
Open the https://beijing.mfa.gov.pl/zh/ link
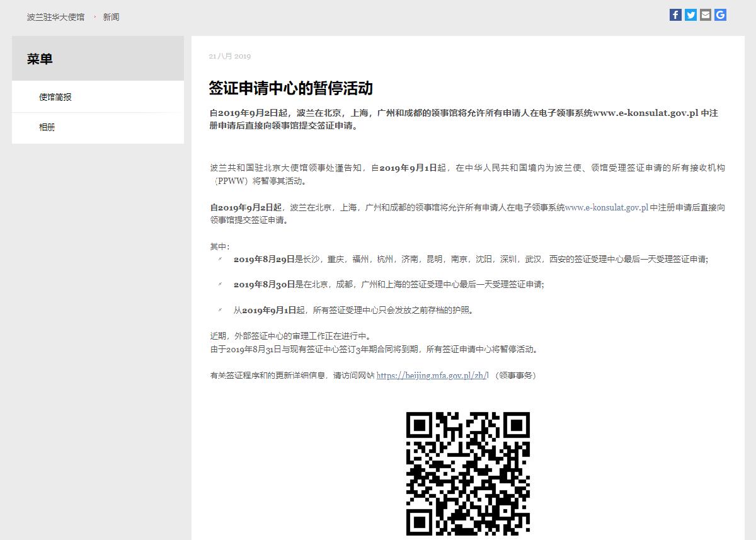[433, 376]
